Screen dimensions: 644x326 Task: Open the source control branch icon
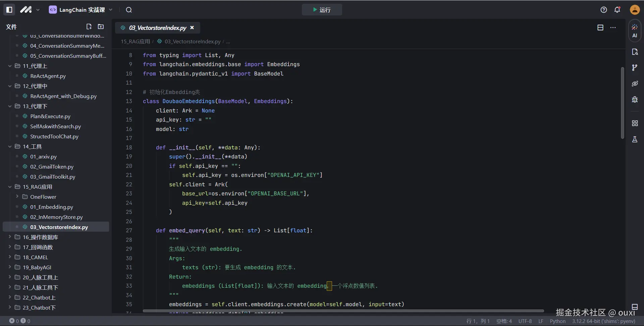[x=635, y=68]
